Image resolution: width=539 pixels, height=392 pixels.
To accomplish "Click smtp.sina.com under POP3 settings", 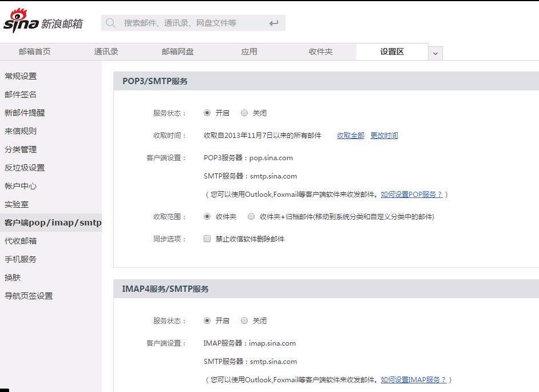I will click(274, 176).
